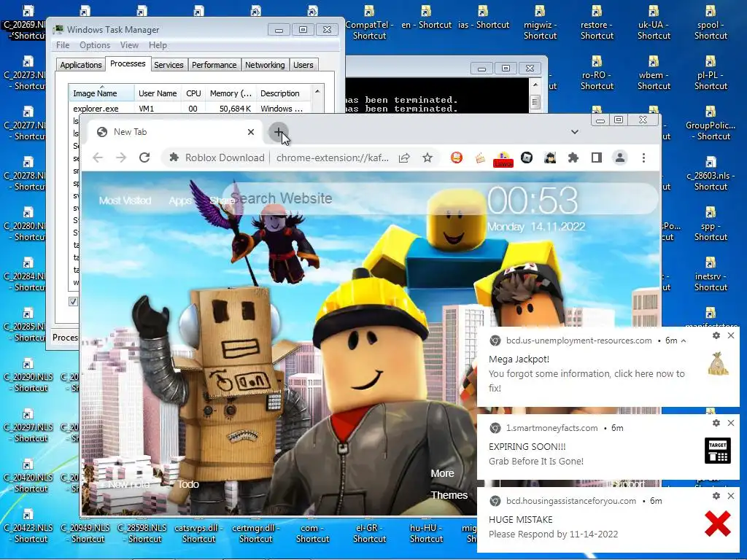
Task: Open the character avatar extension icon
Action: [550, 157]
